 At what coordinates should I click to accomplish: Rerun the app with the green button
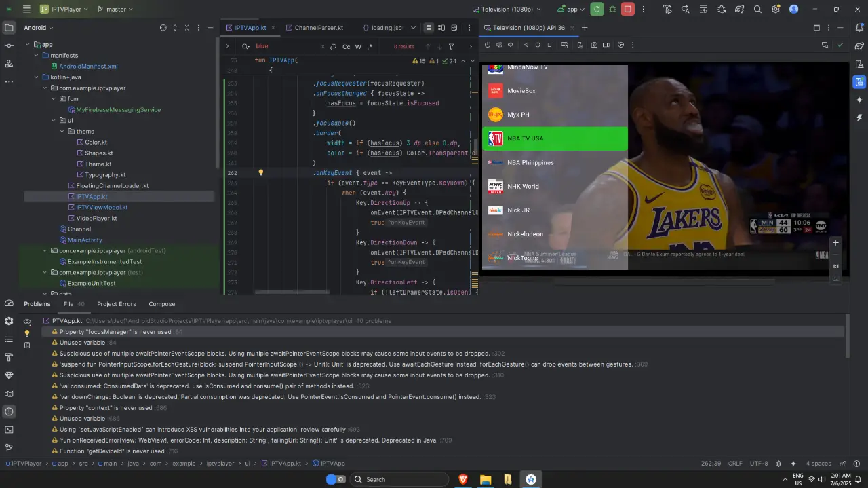coord(597,9)
